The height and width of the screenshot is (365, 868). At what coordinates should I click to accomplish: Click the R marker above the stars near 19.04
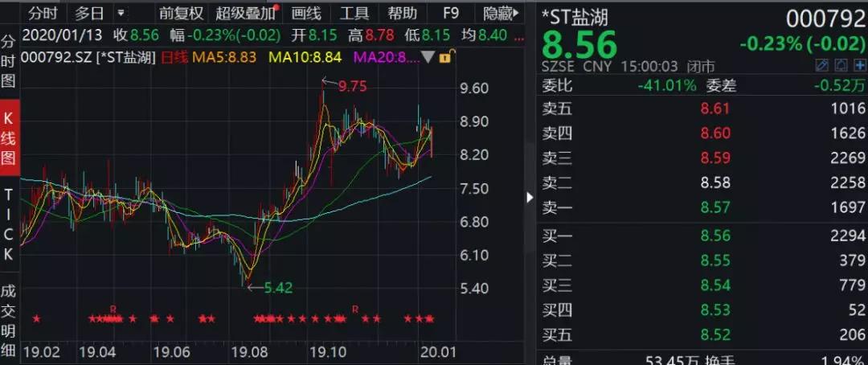[x=113, y=309]
